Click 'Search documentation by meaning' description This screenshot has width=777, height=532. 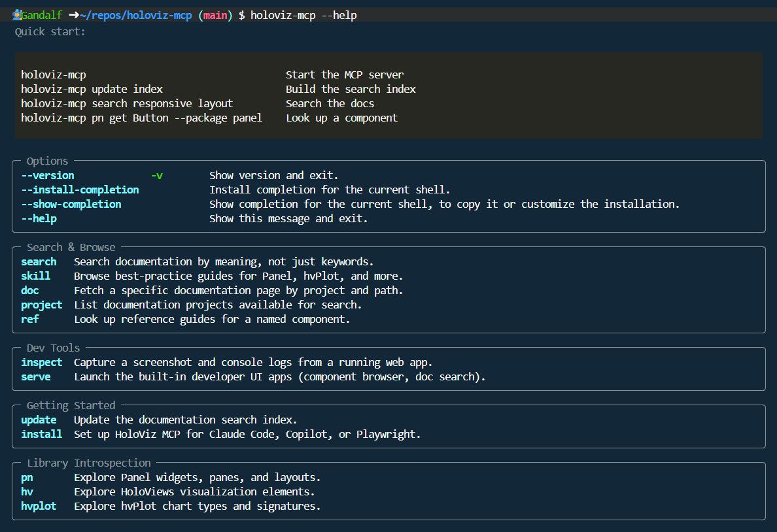[224, 261]
